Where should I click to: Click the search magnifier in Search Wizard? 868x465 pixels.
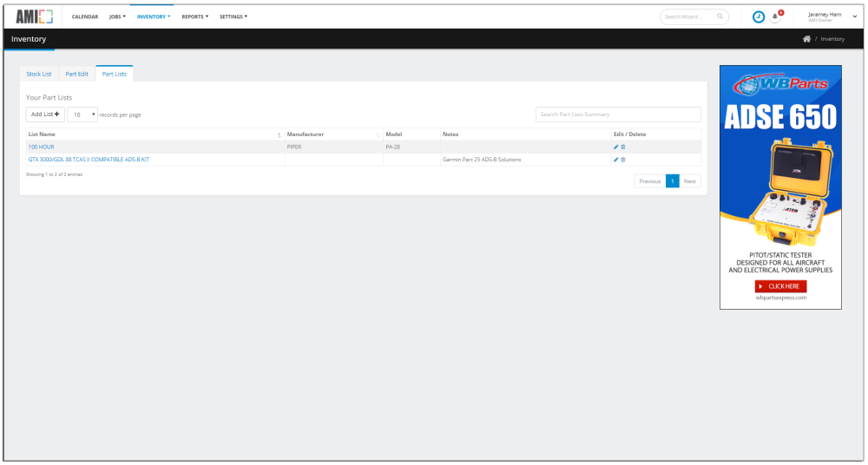[x=720, y=16]
